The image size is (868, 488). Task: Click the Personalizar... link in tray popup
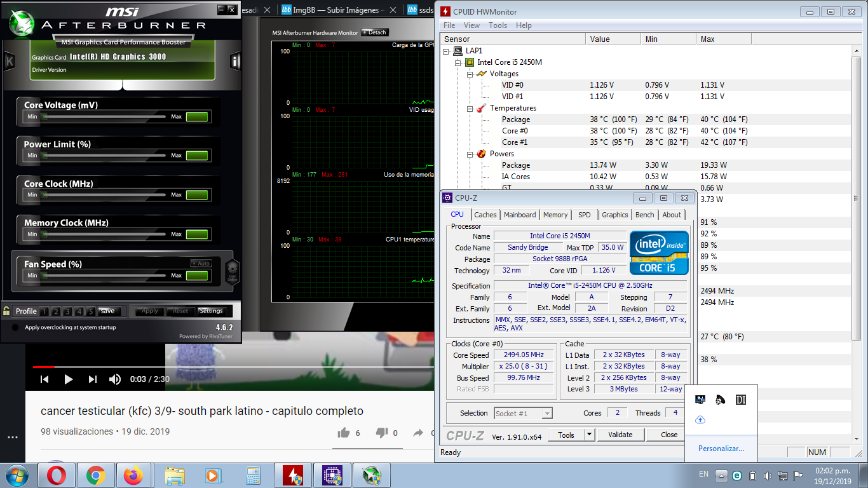pyautogui.click(x=721, y=449)
